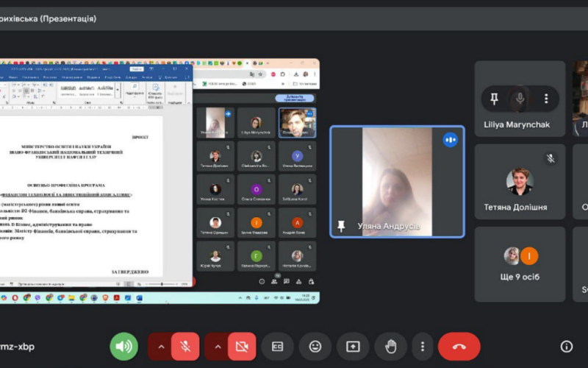This screenshot has width=588, height=368.
Task: Unpin Уляна Андрусів video tile
Action: coord(341,226)
